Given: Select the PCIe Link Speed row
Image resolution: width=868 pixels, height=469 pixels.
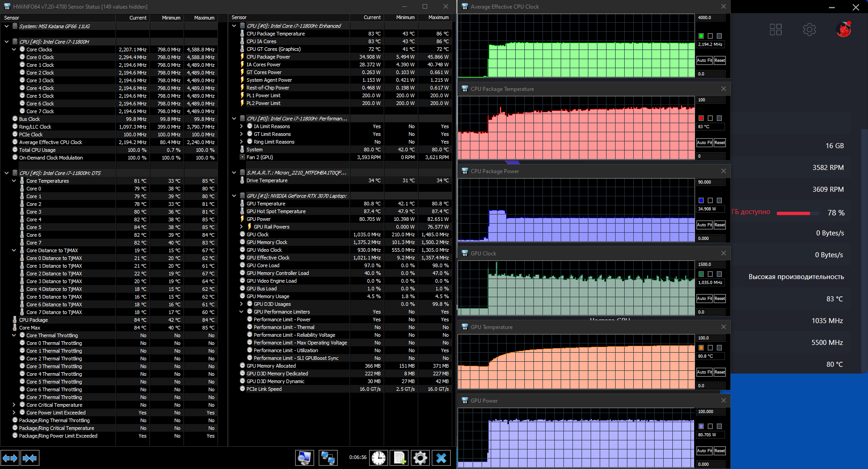Looking at the screenshot, I should coord(340,389).
